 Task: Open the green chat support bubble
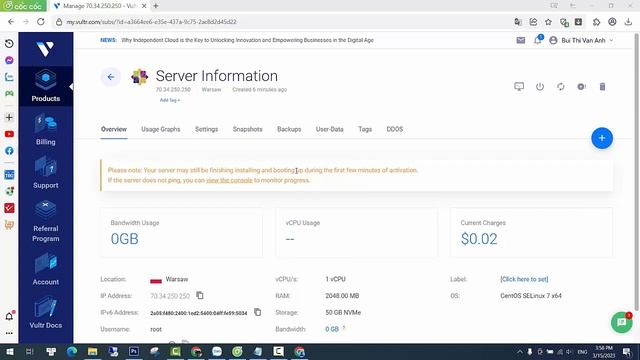click(x=621, y=322)
